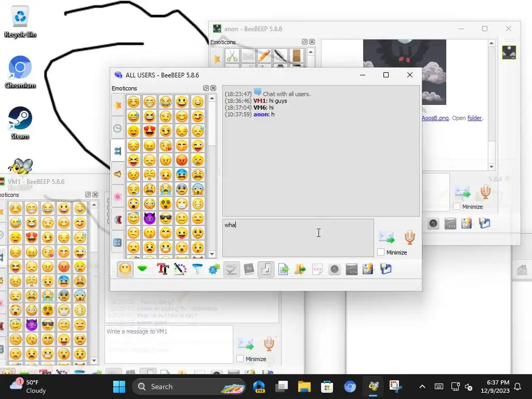Click the send folder icon with green arrow
Image resolution: width=532 pixels, height=399 pixels.
pos(300,269)
